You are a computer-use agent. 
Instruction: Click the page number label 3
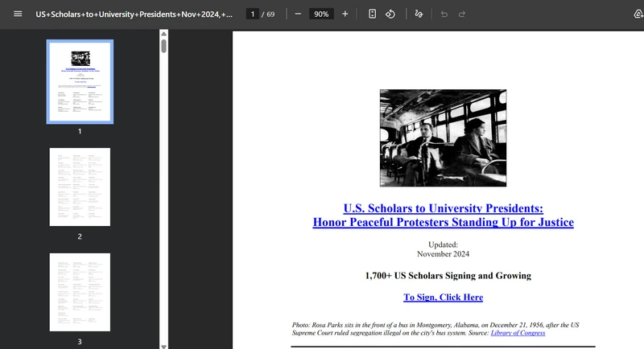[x=80, y=342]
